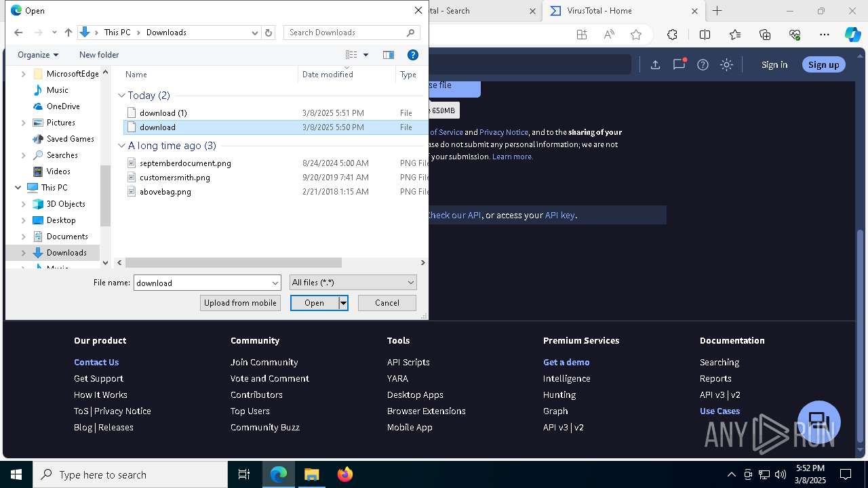
Task: Open the All files type filter dropdown
Action: (353, 283)
